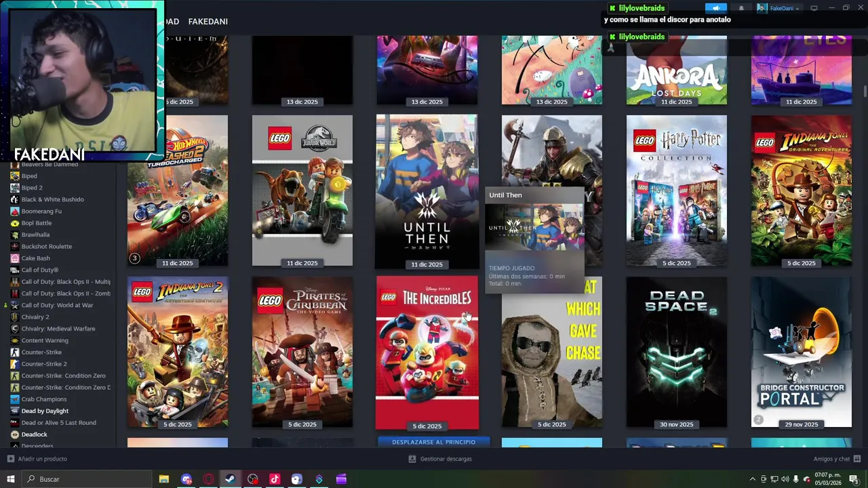Image resolution: width=868 pixels, height=488 pixels.
Task: Click the volume speaker tray icon
Action: coord(785,479)
